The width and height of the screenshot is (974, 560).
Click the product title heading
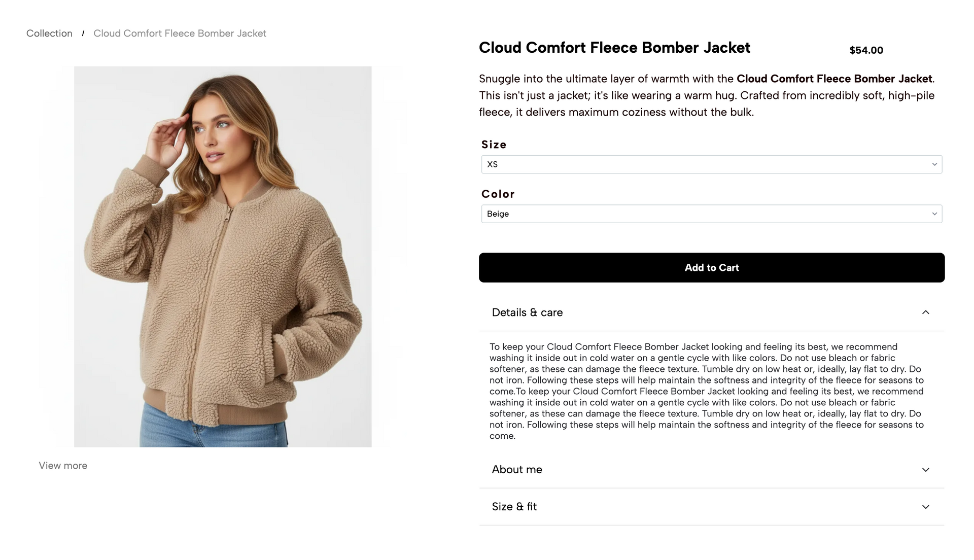pyautogui.click(x=614, y=47)
